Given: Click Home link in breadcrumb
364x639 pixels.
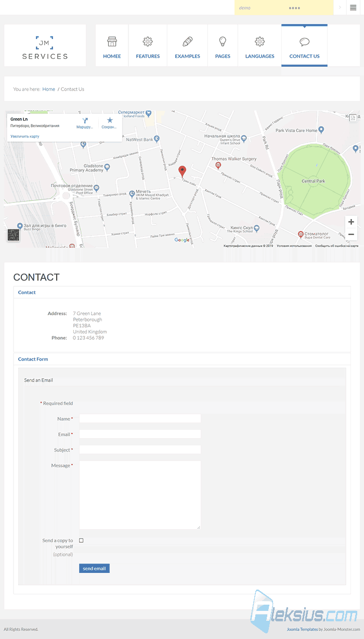Looking at the screenshot, I should pos(49,89).
